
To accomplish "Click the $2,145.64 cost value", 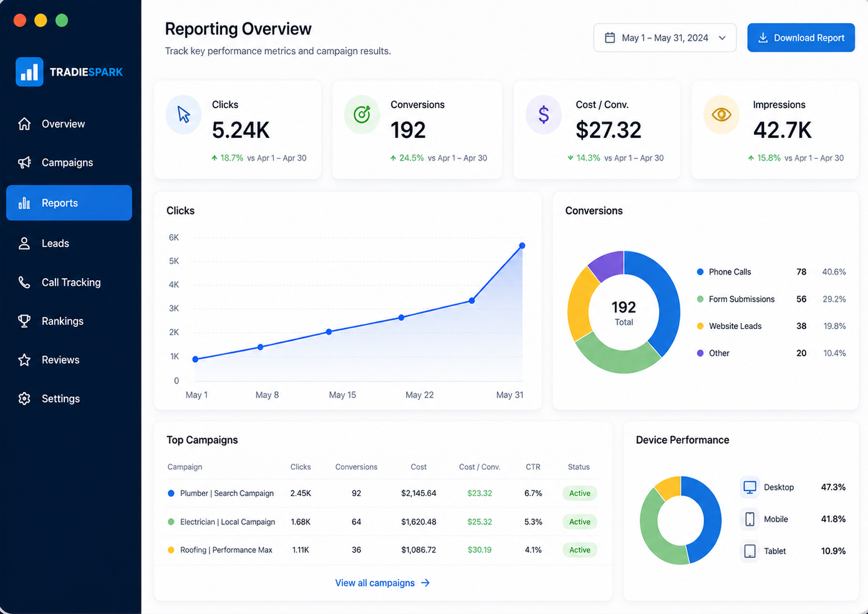I will (418, 493).
